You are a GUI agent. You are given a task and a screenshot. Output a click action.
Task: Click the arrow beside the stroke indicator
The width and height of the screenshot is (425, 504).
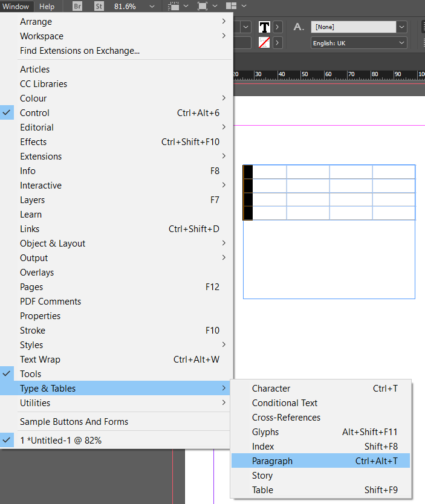[x=278, y=42]
